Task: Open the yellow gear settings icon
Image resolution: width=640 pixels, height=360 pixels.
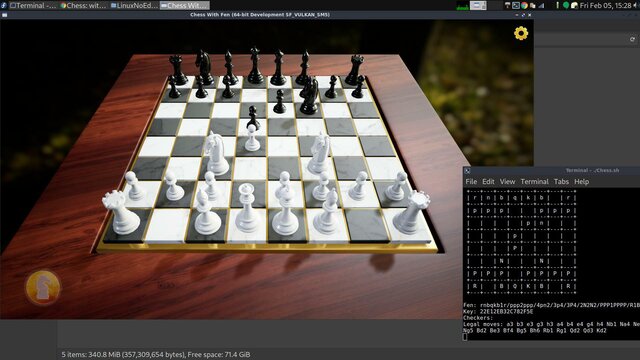Action: 521,33
